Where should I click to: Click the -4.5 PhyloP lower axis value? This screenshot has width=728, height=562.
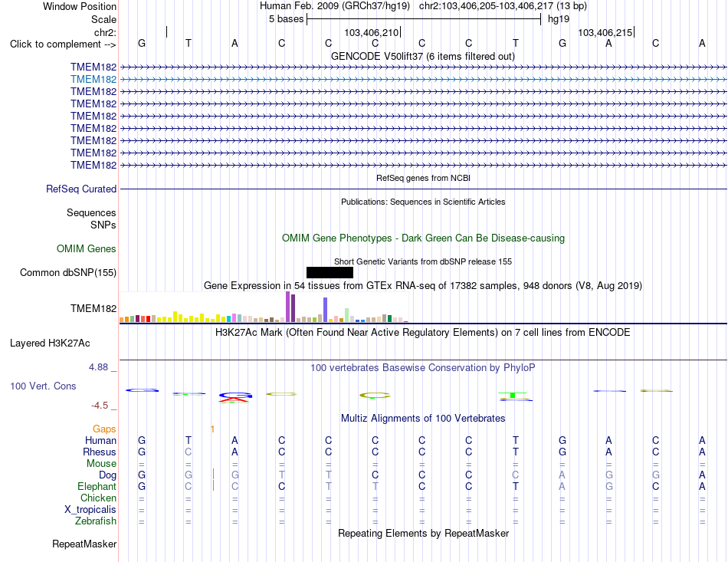click(100, 406)
